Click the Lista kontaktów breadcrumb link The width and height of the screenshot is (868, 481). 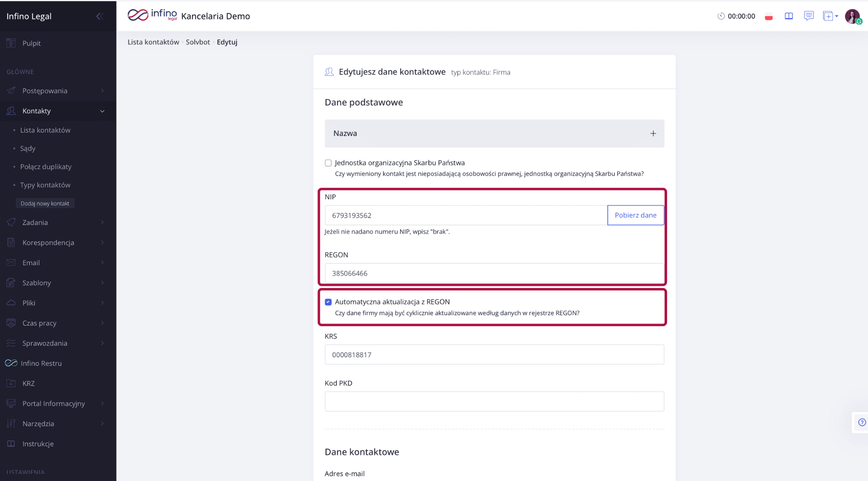click(x=153, y=42)
